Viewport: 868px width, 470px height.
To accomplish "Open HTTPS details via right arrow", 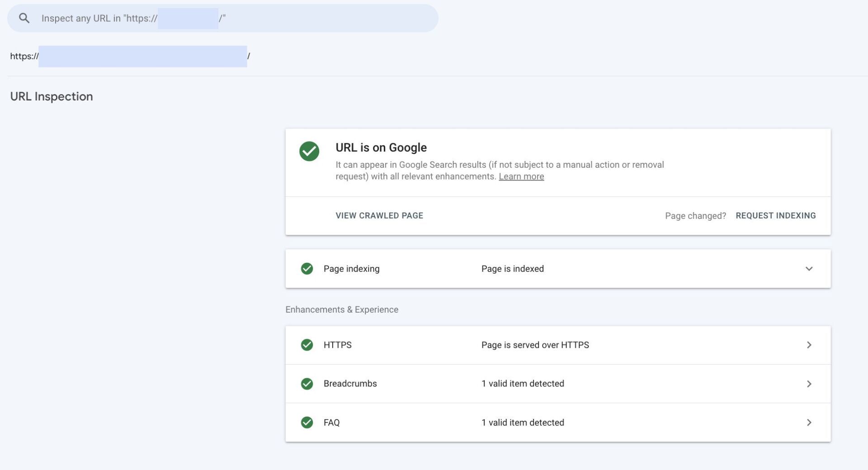I will coord(809,345).
